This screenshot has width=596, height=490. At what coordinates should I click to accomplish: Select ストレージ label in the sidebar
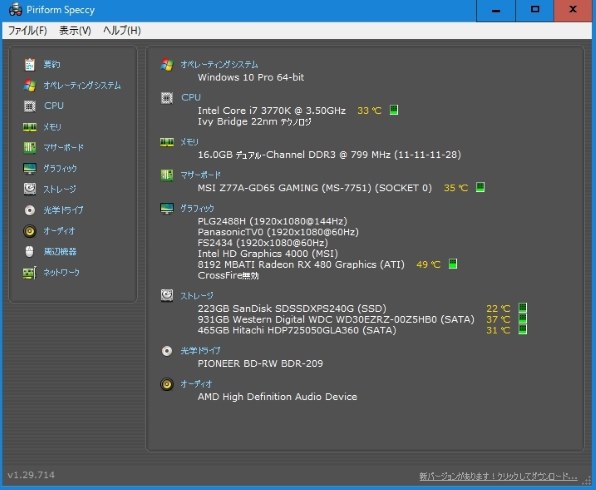click(60, 189)
